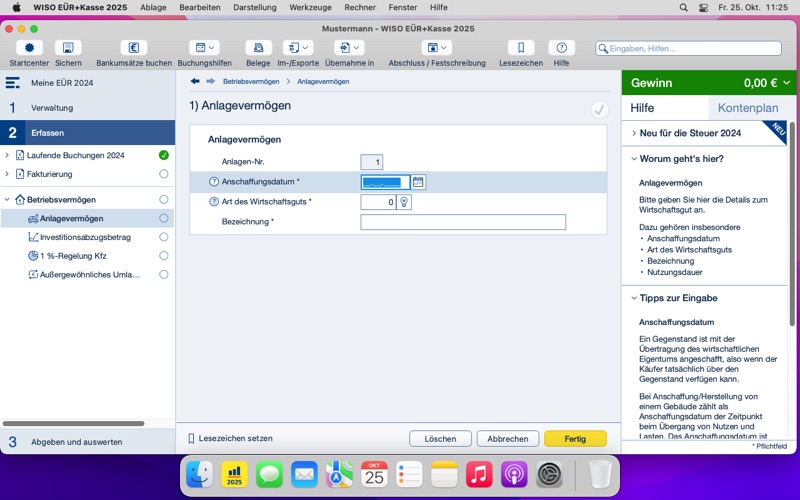Image resolution: width=800 pixels, height=500 pixels.
Task: Open Spotlight search in menu bar
Action: [x=684, y=8]
